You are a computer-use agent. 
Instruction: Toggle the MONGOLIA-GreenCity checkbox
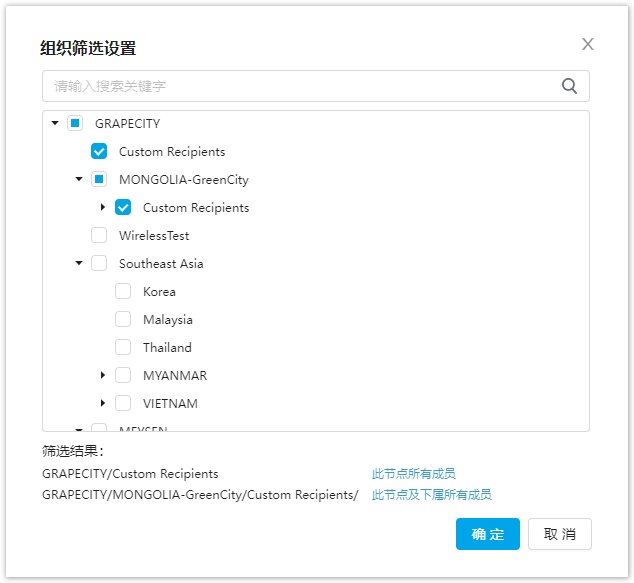click(99, 179)
